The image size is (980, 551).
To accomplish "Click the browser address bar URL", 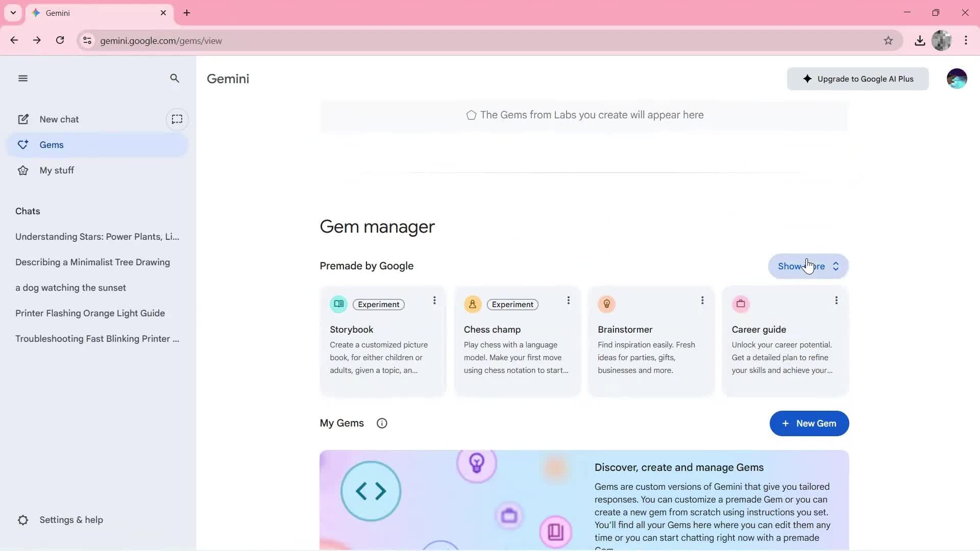I will click(161, 41).
